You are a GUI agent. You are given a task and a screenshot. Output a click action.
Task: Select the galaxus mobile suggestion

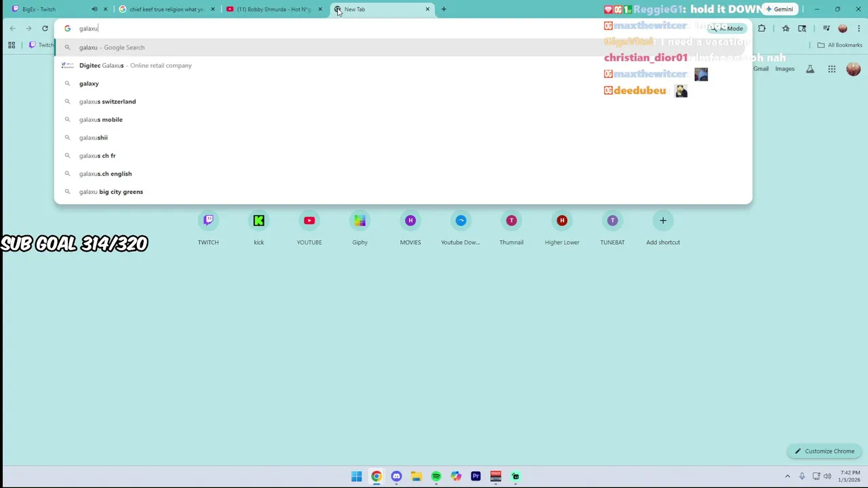403,119
